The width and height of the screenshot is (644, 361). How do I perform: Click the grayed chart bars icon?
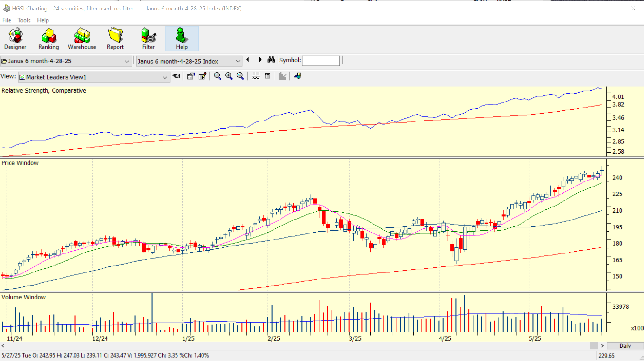(x=282, y=76)
